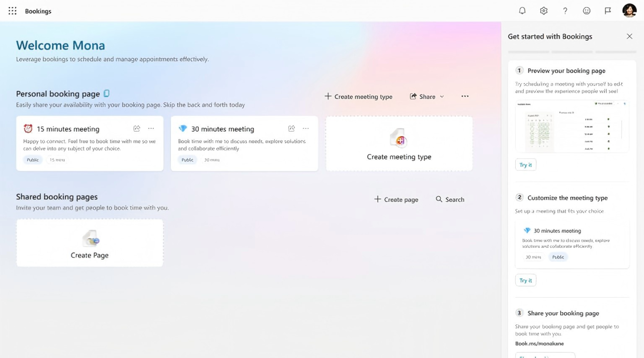Click the Get started with Bookings title
This screenshot has width=644, height=358.
(x=550, y=37)
